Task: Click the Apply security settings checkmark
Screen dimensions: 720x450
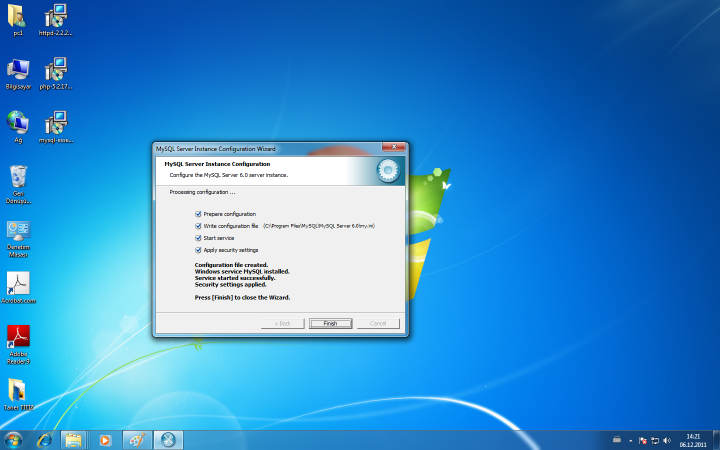Action: [x=198, y=250]
